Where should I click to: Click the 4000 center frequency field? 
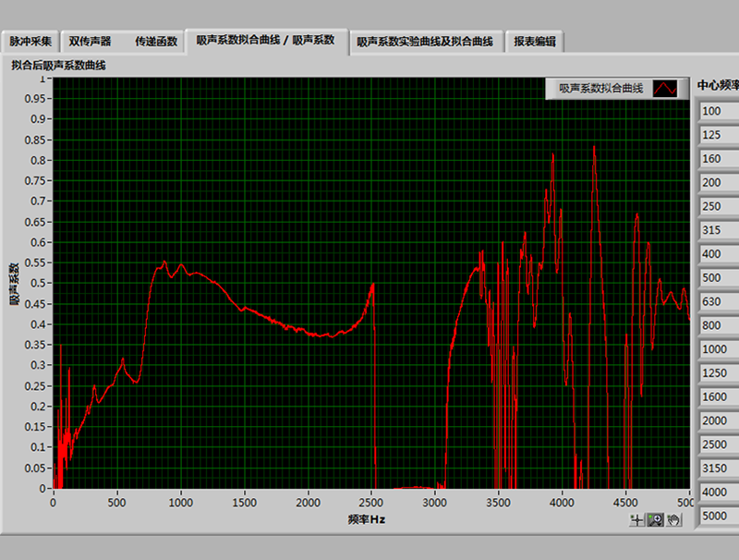720,493
